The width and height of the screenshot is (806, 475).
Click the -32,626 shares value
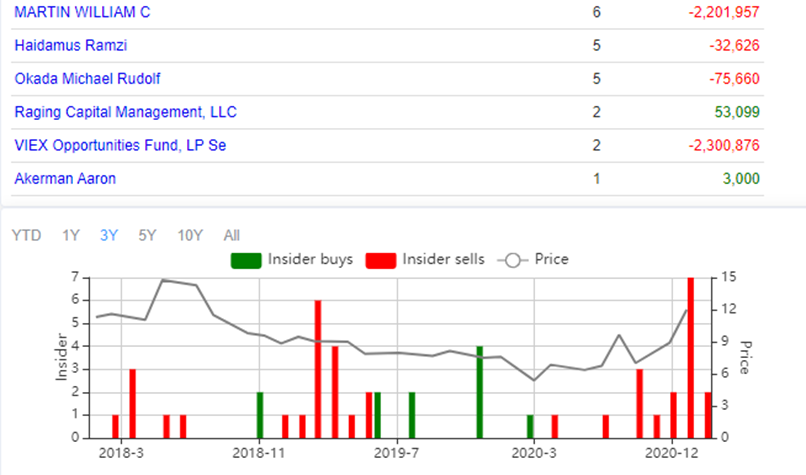735,46
